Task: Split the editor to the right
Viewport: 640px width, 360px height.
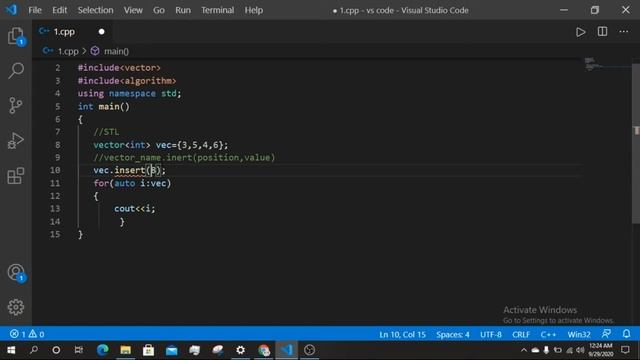Action: [602, 32]
